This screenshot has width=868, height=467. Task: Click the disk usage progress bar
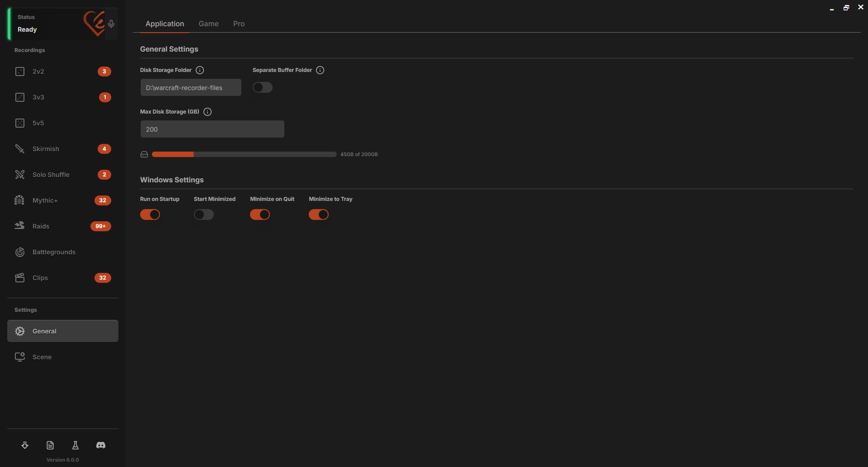pyautogui.click(x=244, y=154)
